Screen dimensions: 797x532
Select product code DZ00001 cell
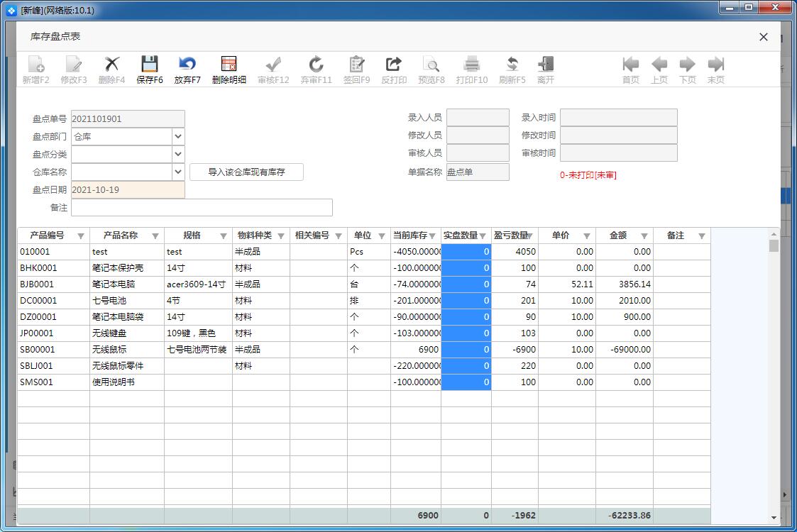coord(53,316)
